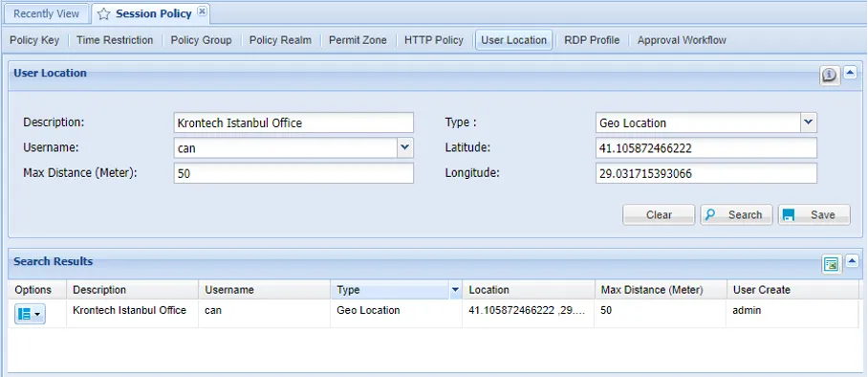Focus the Description input field

tap(293, 122)
